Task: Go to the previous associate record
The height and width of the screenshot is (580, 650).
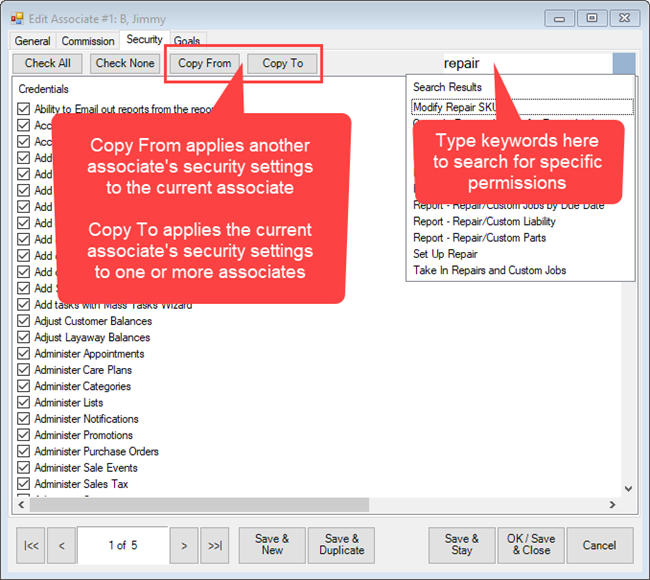Action: 61,545
